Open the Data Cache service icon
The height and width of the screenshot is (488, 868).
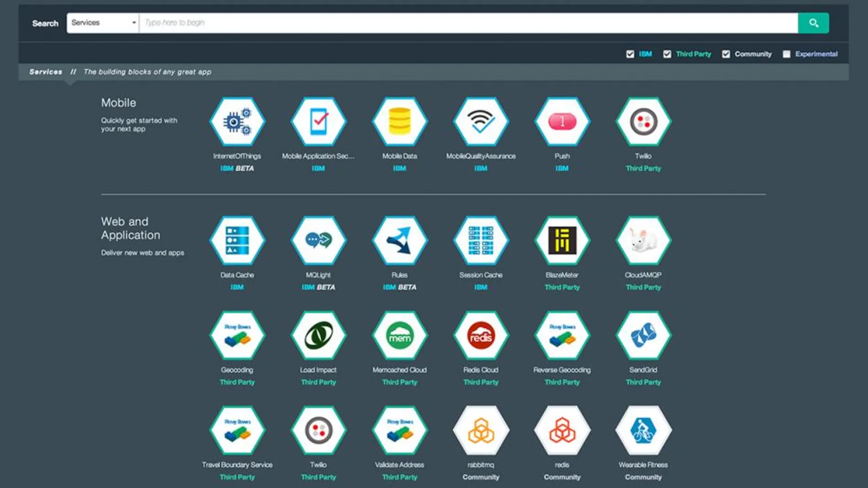point(237,241)
